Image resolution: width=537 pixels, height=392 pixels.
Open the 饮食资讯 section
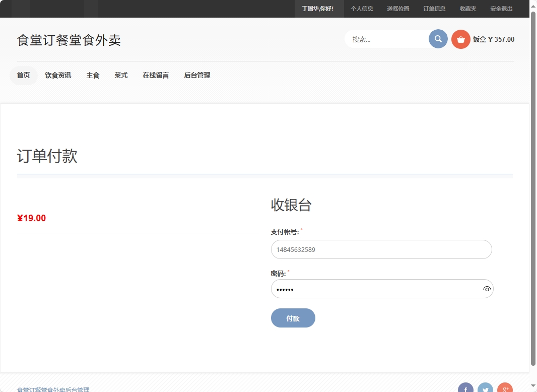click(x=58, y=75)
